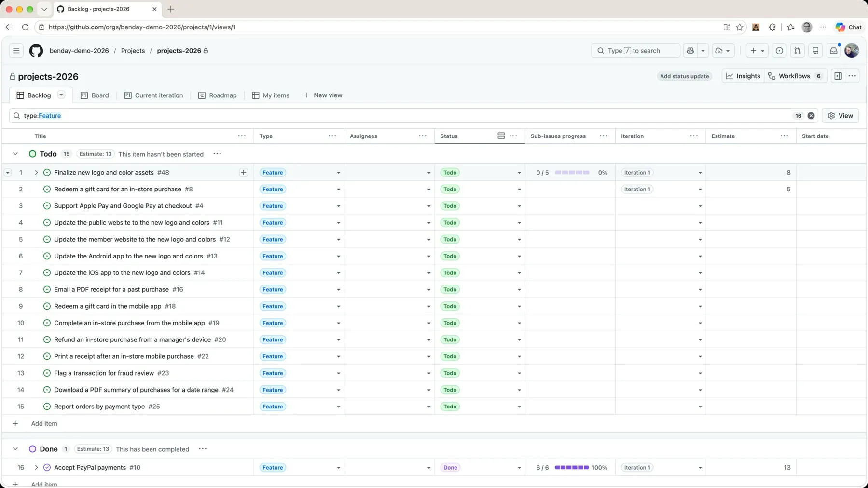The height and width of the screenshot is (488, 868).
Task: Open Type dropdown for Support Apple Pay row
Action: [x=338, y=206]
